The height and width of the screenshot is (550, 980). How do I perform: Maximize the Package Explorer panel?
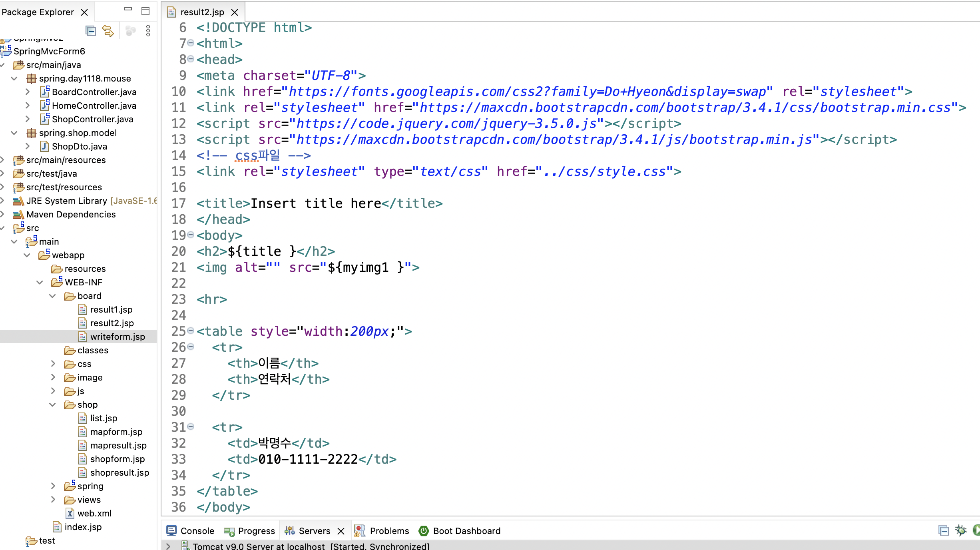tap(145, 11)
